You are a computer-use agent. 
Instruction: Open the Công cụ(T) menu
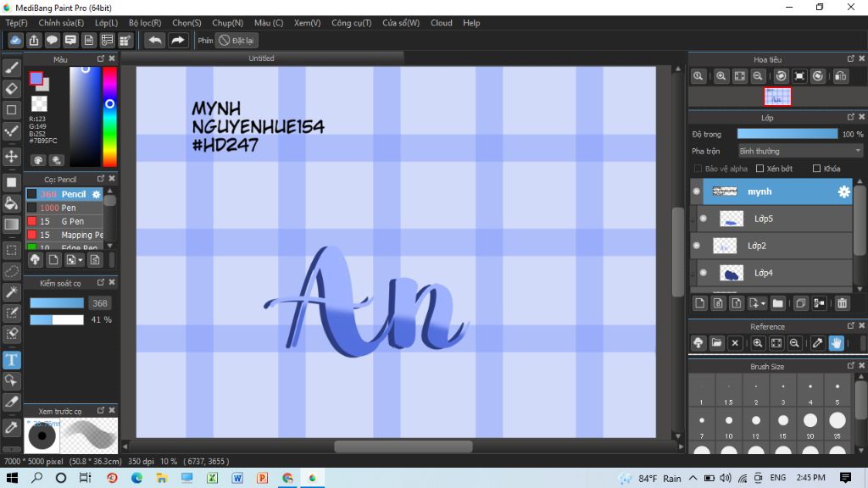point(352,23)
